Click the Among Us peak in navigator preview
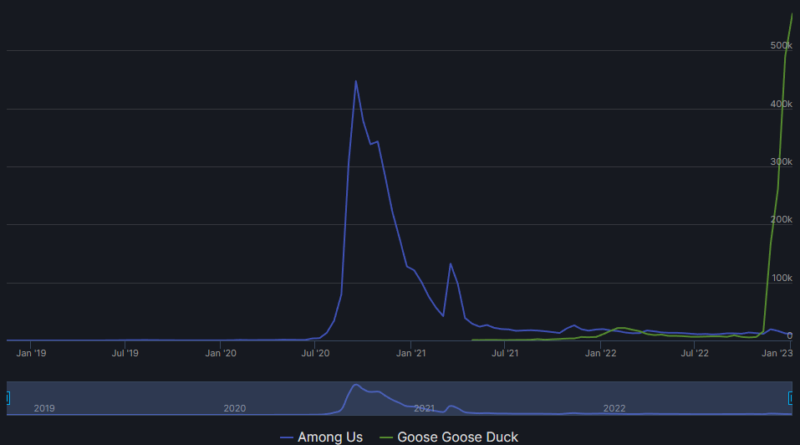Screen dimensions: 800x445 pyautogui.click(x=355, y=385)
